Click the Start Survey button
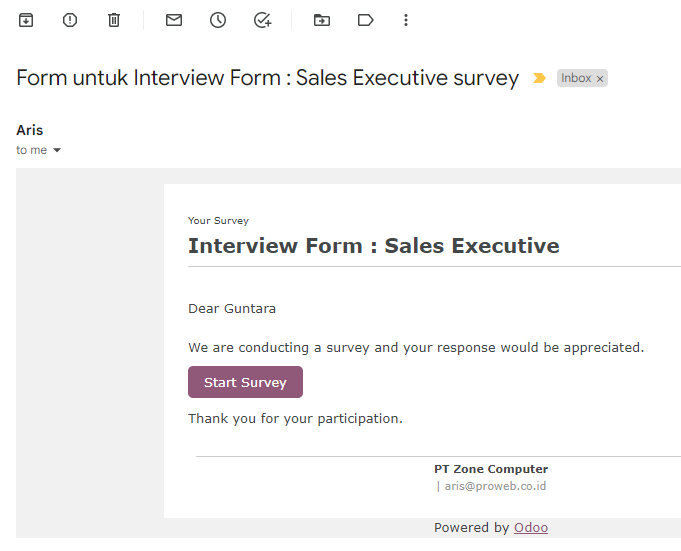681x551 pixels. point(245,382)
